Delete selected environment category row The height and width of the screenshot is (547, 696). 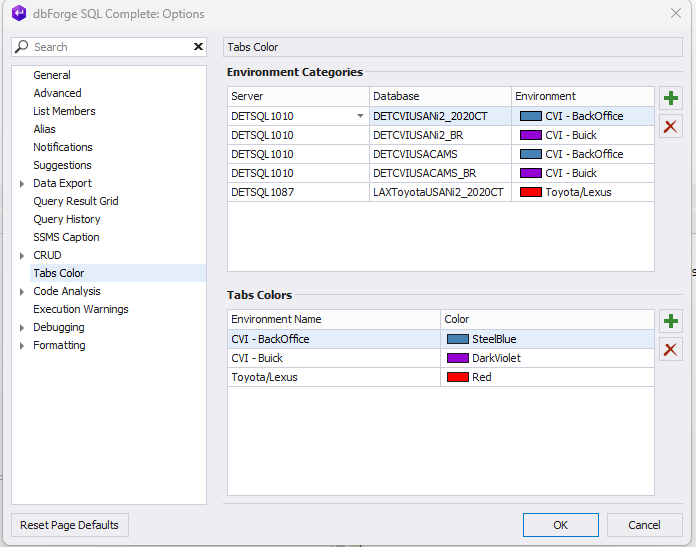670,127
